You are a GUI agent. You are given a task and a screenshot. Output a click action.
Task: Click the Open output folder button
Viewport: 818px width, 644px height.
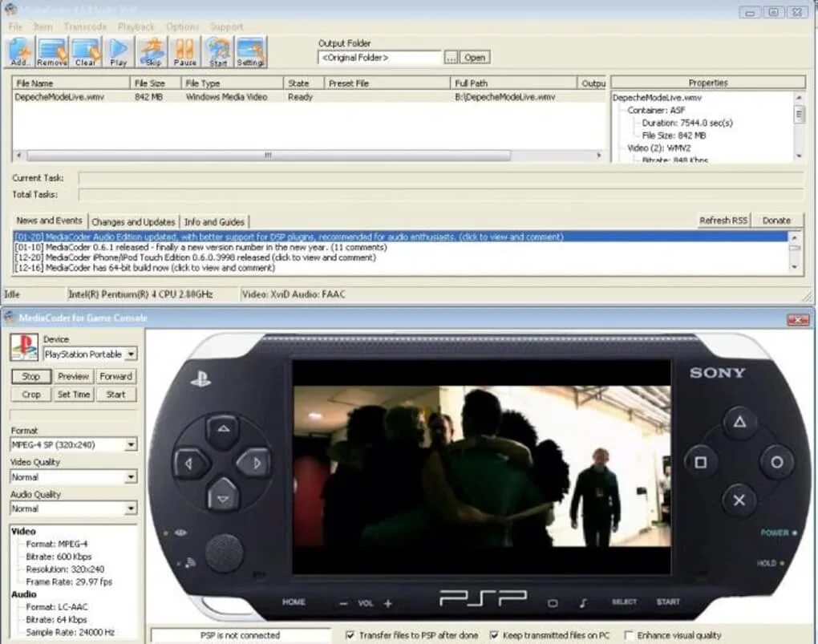tap(475, 58)
